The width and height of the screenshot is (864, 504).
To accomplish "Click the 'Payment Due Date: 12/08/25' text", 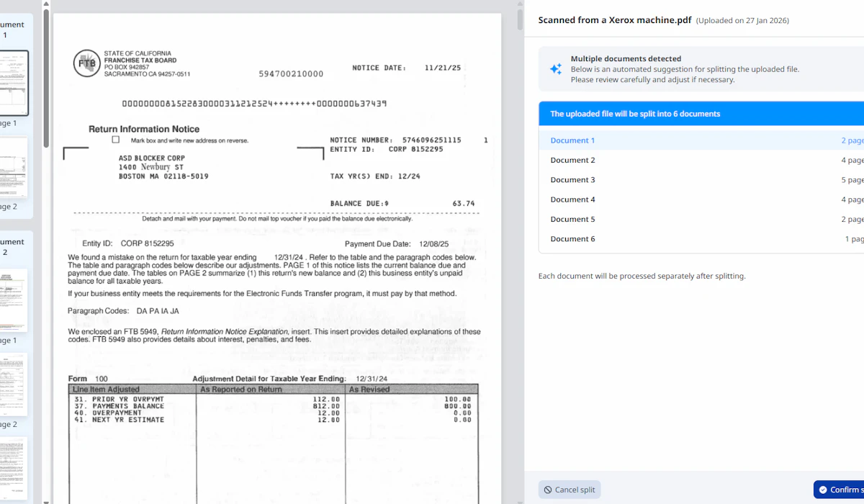I will click(397, 244).
